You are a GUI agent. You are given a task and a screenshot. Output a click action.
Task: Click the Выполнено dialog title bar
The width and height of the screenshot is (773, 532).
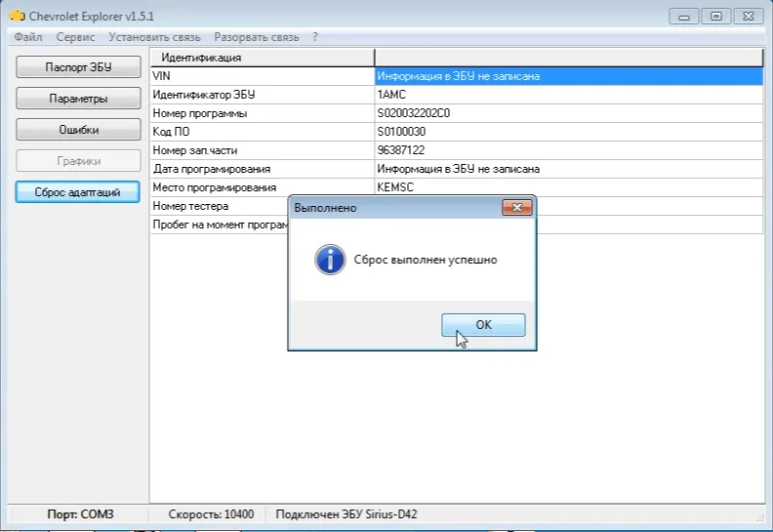[x=394, y=208]
